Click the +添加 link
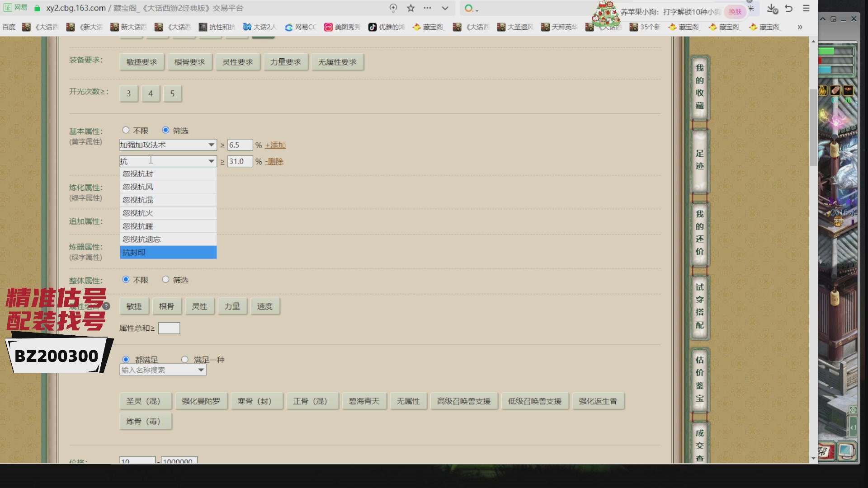This screenshot has width=868, height=488. (275, 145)
